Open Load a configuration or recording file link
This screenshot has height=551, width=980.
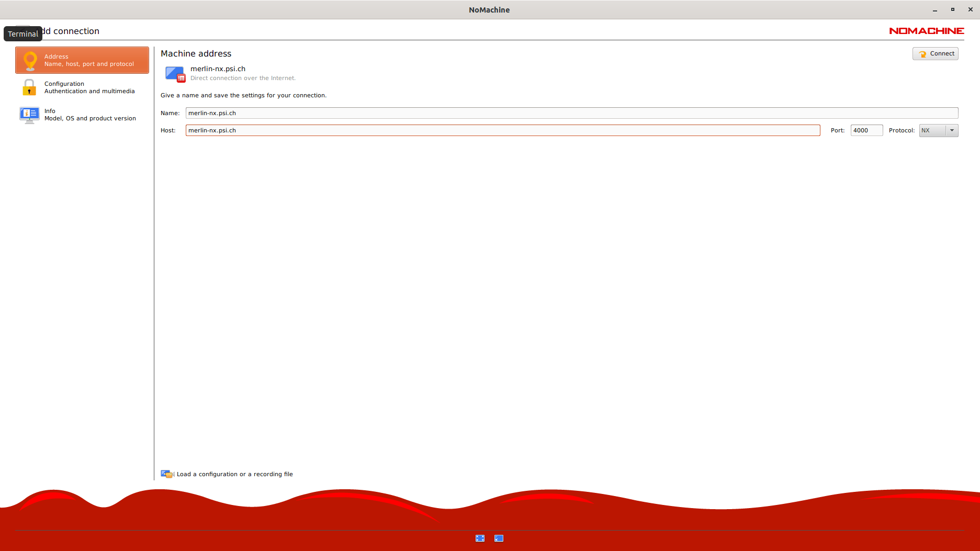pos(234,474)
